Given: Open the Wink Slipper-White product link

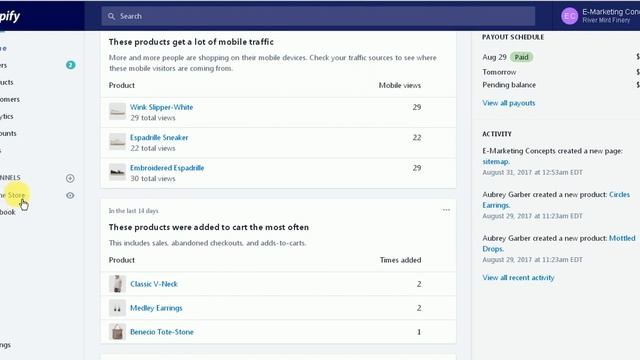Looking at the screenshot, I should tap(162, 107).
